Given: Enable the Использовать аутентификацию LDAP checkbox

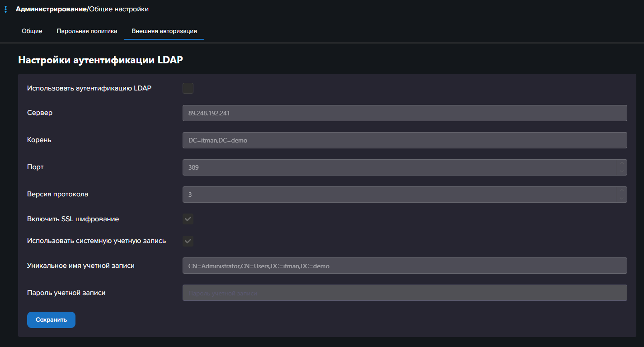Looking at the screenshot, I should (x=188, y=88).
